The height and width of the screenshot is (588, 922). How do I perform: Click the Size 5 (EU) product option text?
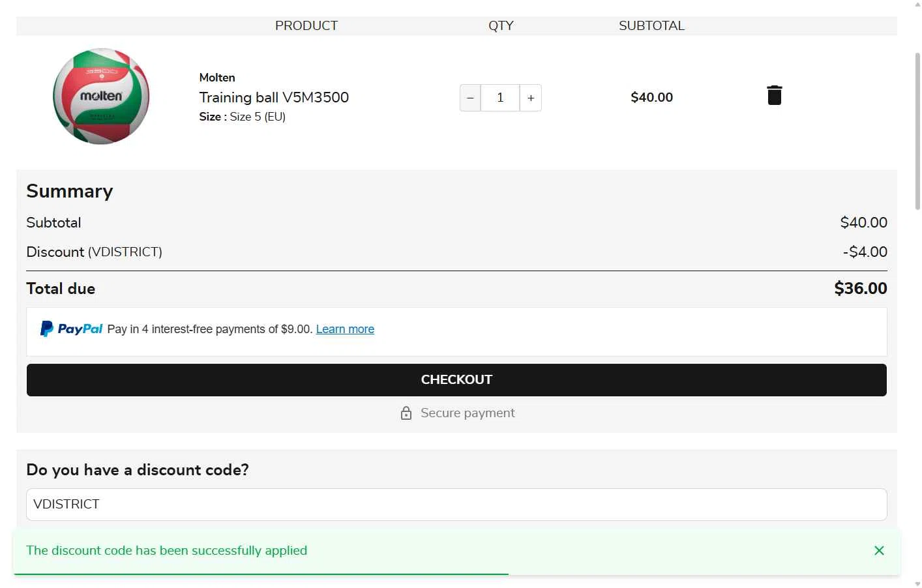click(258, 117)
